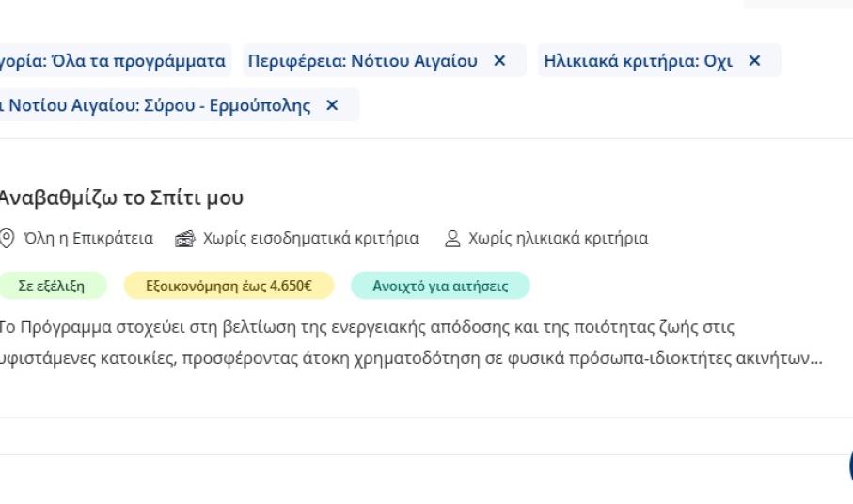The height and width of the screenshot is (504, 853).
Task: Click the Χωρίς εισοδηματικά κριτήρια label
Action: 310,239
